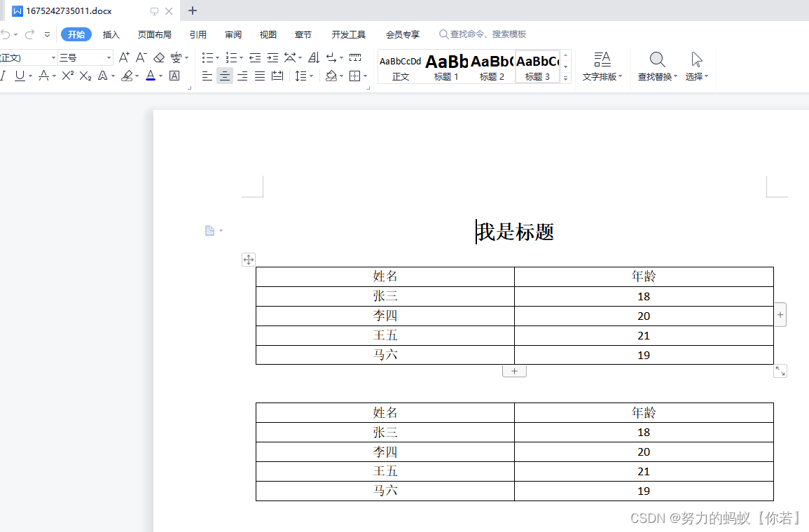Apply distributed alignment
809x532 pixels.
point(277,76)
